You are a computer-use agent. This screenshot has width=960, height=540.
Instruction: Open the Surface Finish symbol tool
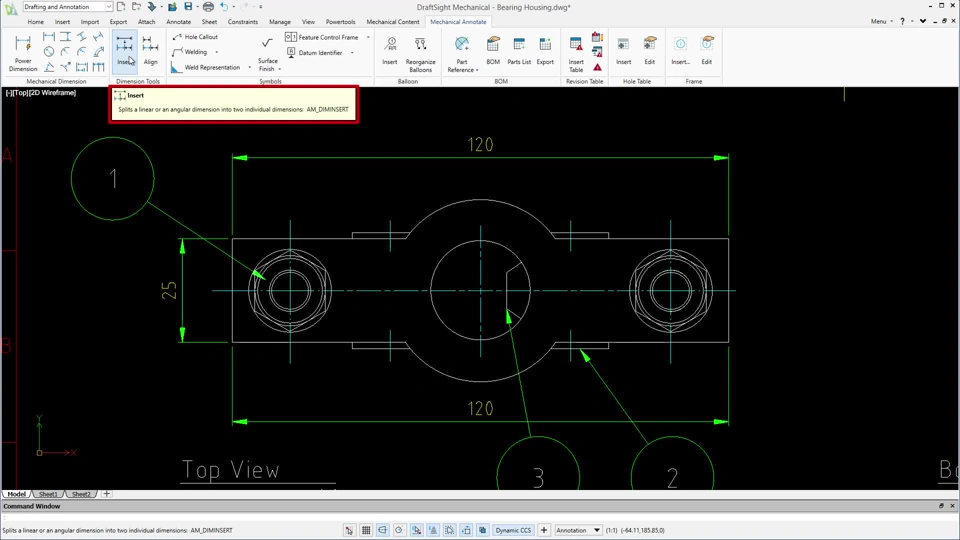pos(268,54)
